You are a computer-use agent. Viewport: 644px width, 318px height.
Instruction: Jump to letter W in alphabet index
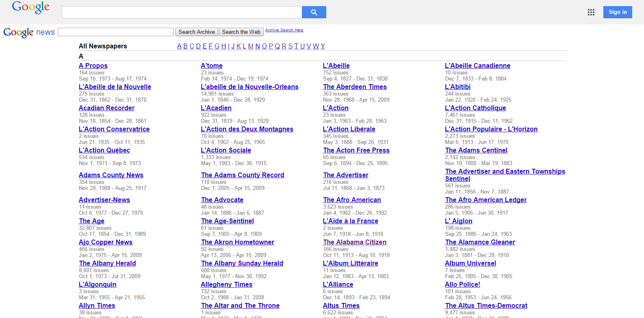coord(316,46)
